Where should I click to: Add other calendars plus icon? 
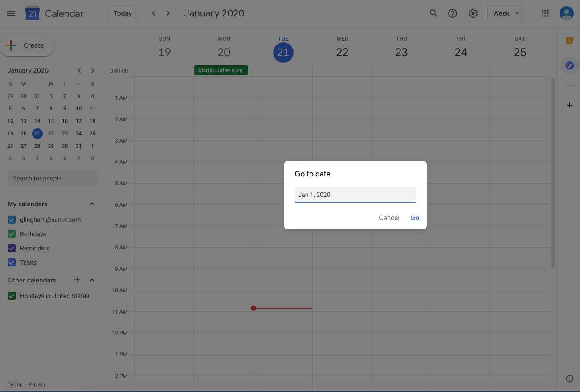coord(77,280)
